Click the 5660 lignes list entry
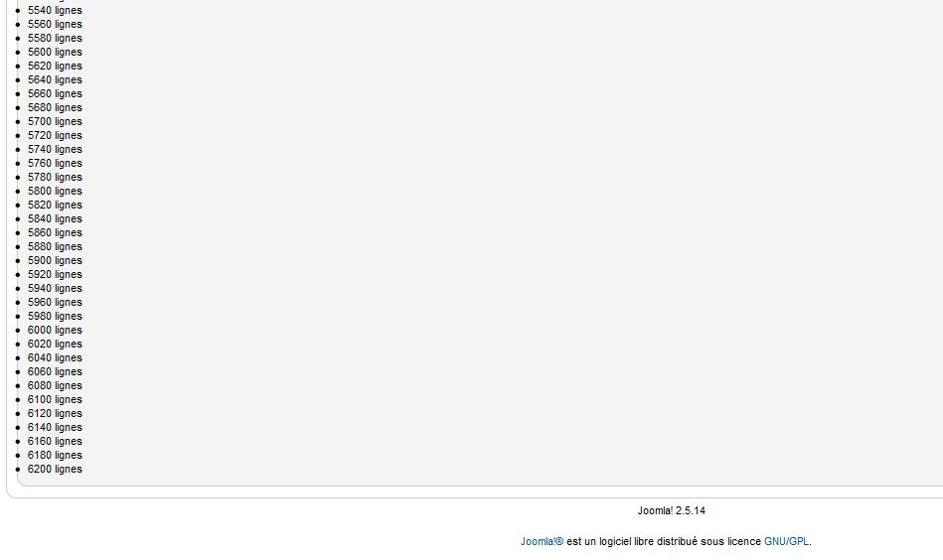 [55, 93]
